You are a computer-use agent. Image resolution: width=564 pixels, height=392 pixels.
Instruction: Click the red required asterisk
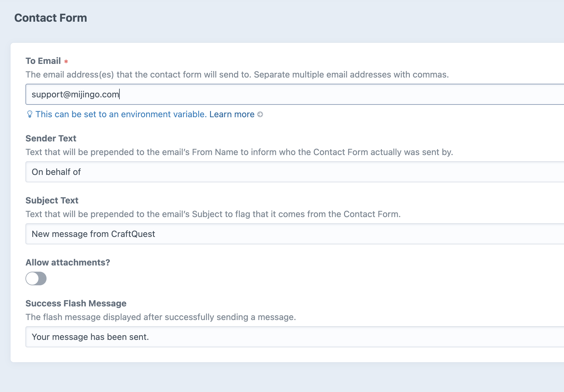click(66, 61)
